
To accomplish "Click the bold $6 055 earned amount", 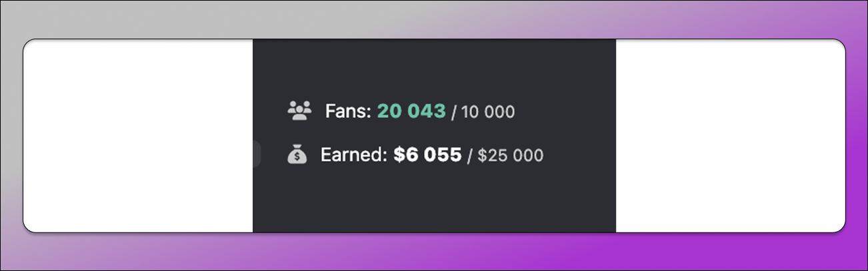I will pyautogui.click(x=427, y=155).
